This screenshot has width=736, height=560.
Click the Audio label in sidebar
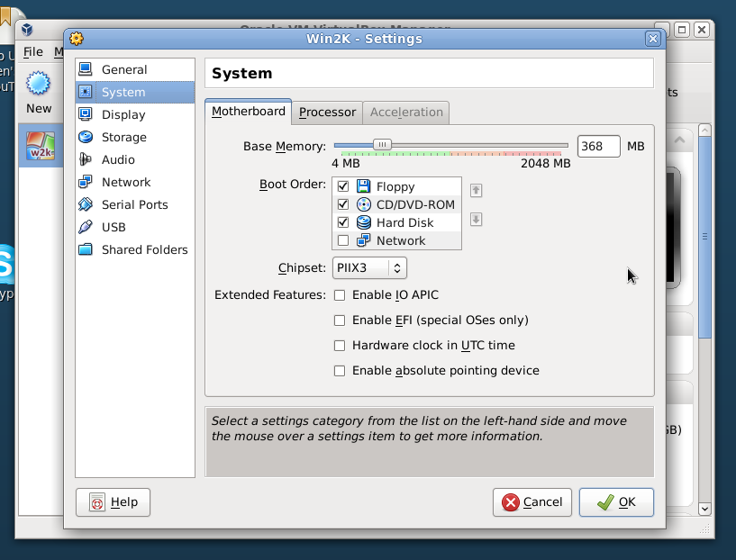[118, 160]
